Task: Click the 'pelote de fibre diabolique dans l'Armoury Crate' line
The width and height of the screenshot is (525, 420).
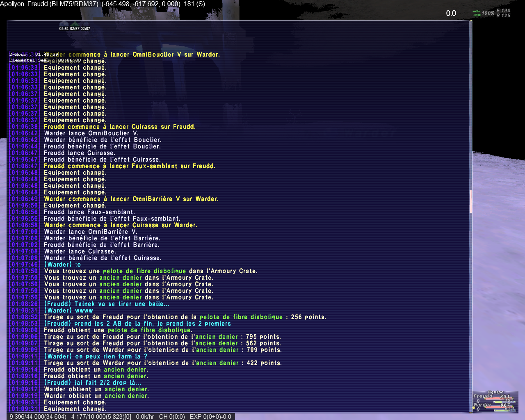Action: point(151,271)
